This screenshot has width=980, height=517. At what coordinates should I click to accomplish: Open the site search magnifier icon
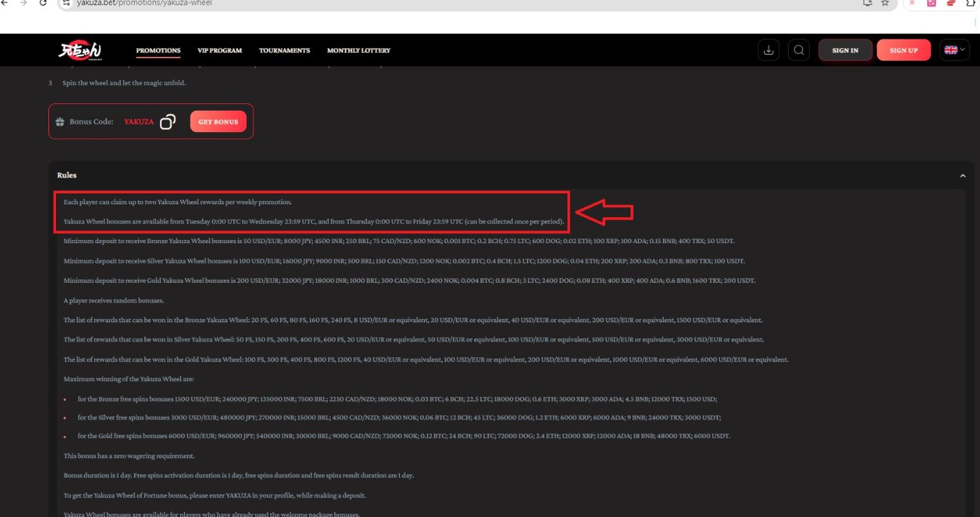798,50
